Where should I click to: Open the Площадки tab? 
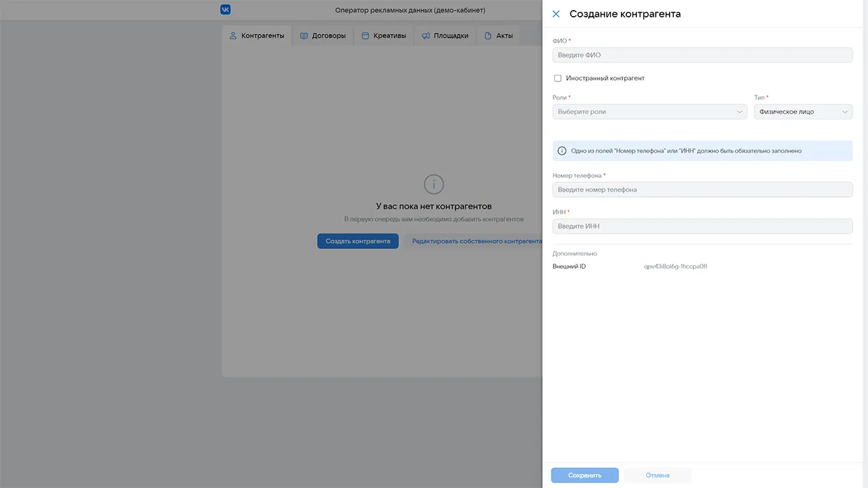click(x=445, y=36)
